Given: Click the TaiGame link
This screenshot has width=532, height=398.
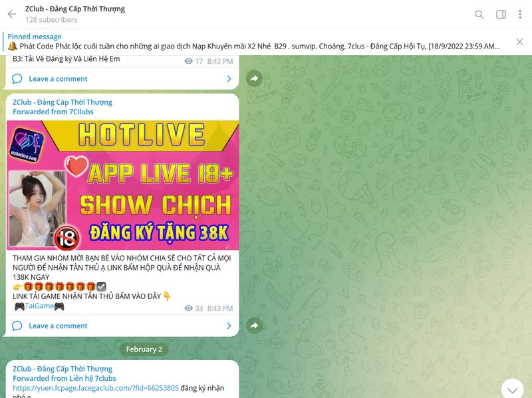Looking at the screenshot, I should [x=39, y=306].
